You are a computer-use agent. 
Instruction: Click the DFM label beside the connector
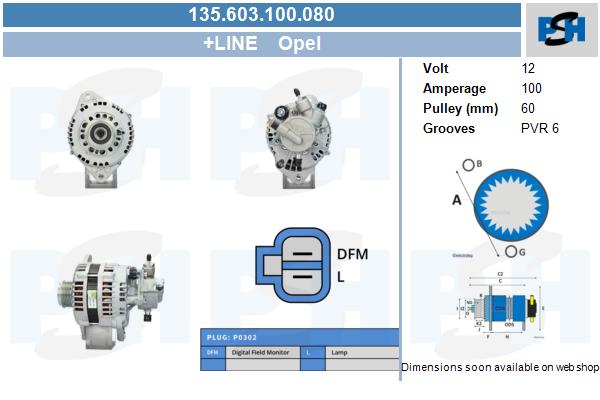tap(353, 254)
